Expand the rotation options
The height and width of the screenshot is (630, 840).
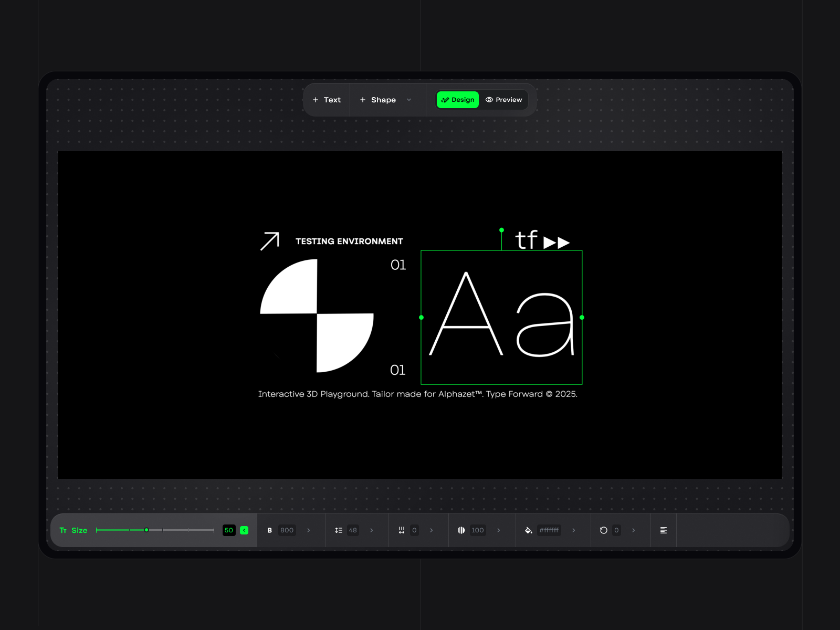pos(634,530)
